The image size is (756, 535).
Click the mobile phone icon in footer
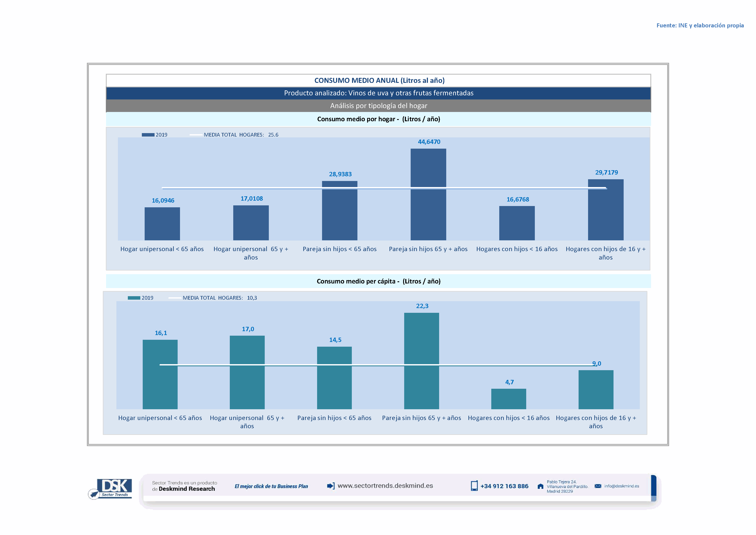[474, 486]
